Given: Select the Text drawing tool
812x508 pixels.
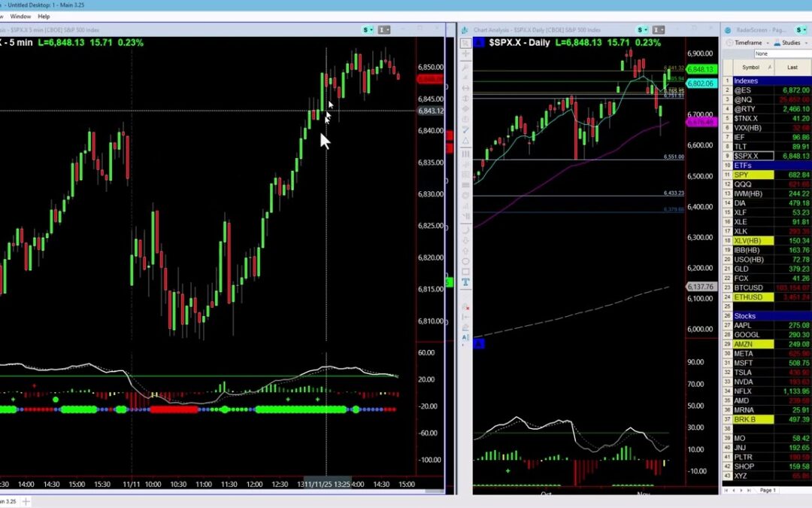Looking at the screenshot, I should coord(466,282).
